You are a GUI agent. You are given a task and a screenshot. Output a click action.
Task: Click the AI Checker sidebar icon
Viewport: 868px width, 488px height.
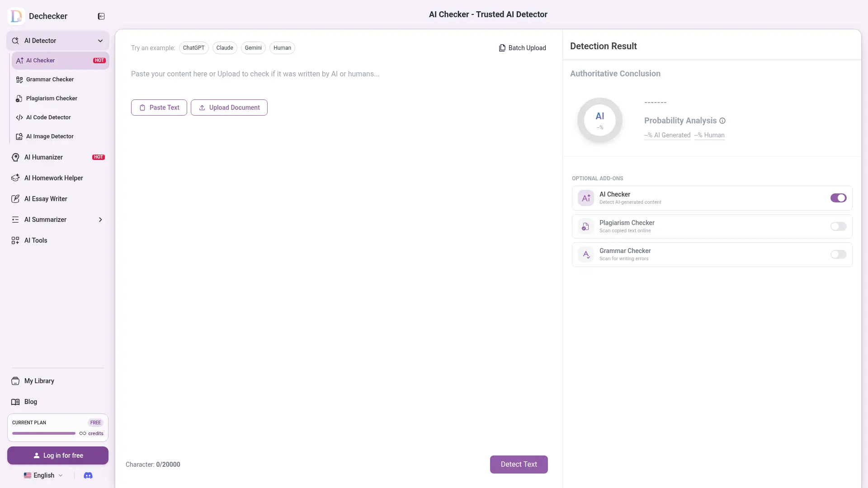pyautogui.click(x=19, y=61)
